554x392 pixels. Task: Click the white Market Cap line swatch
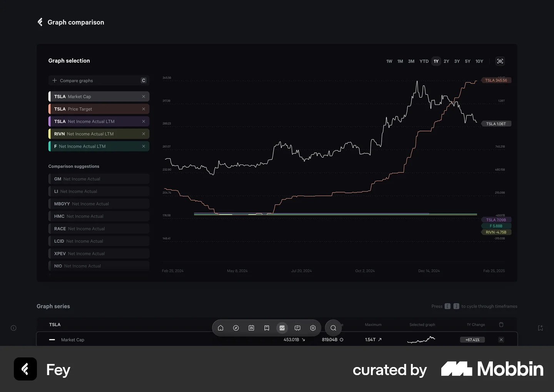click(x=52, y=340)
